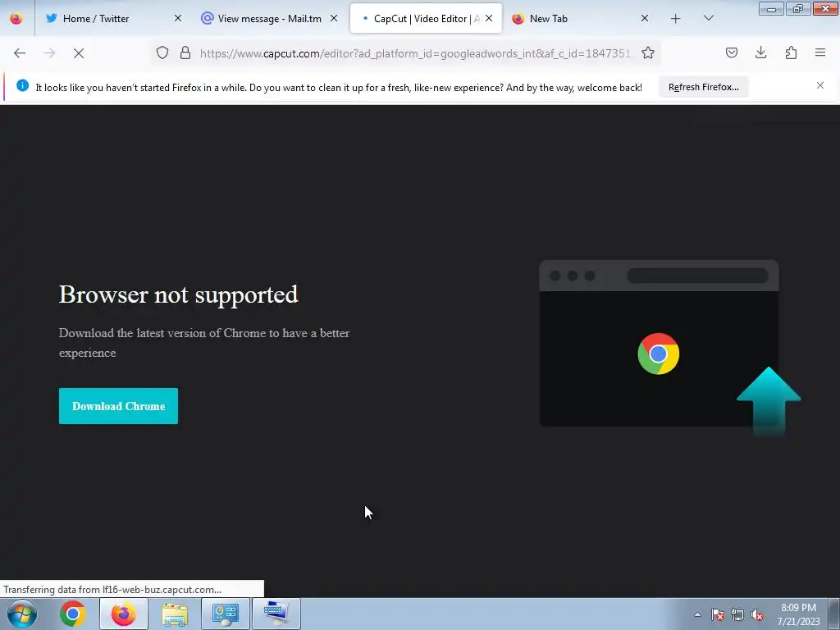Open the Control Panel taskbar icon

point(226,614)
